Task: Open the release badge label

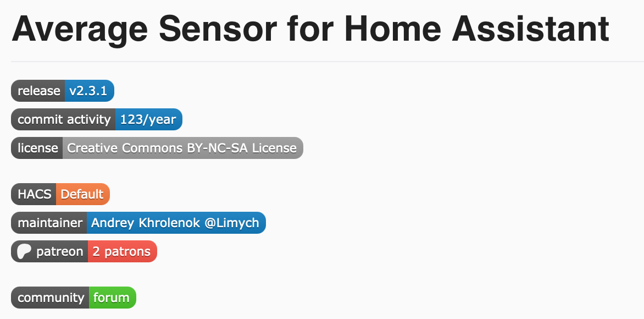Action: click(x=38, y=91)
